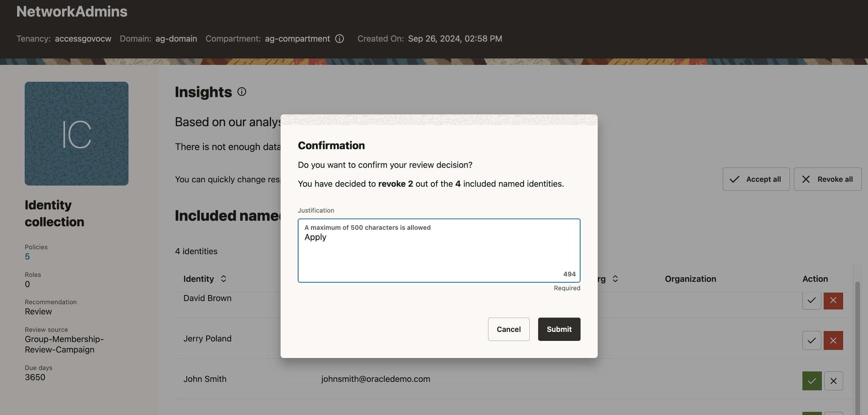Screen dimensions: 868x415
Task: Click the Revoke all button
Action: 828,179
